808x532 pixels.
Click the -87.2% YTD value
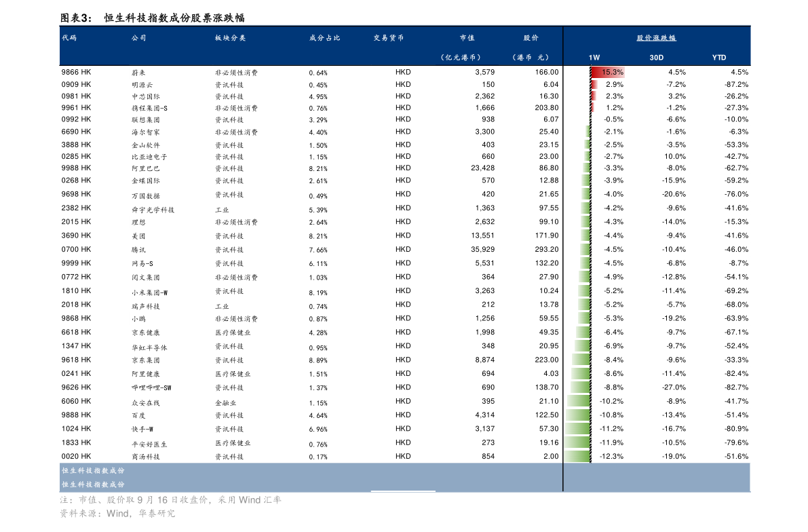tap(736, 84)
